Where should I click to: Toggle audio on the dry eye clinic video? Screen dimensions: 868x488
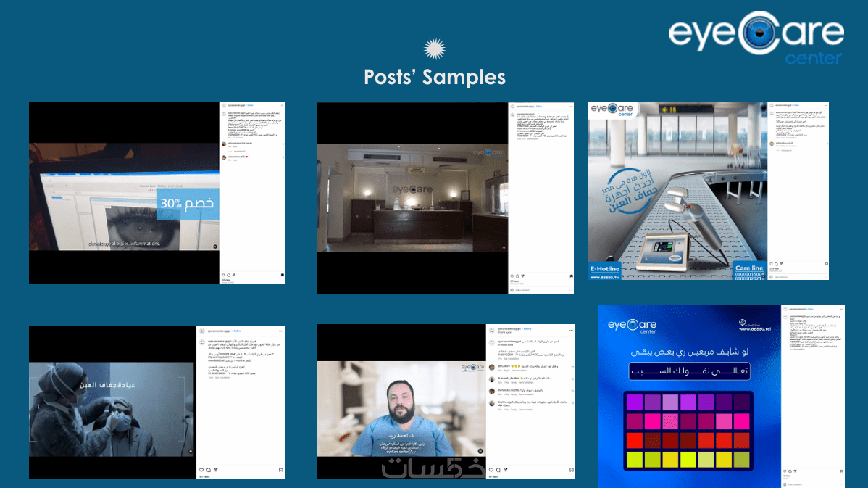[x=191, y=452]
